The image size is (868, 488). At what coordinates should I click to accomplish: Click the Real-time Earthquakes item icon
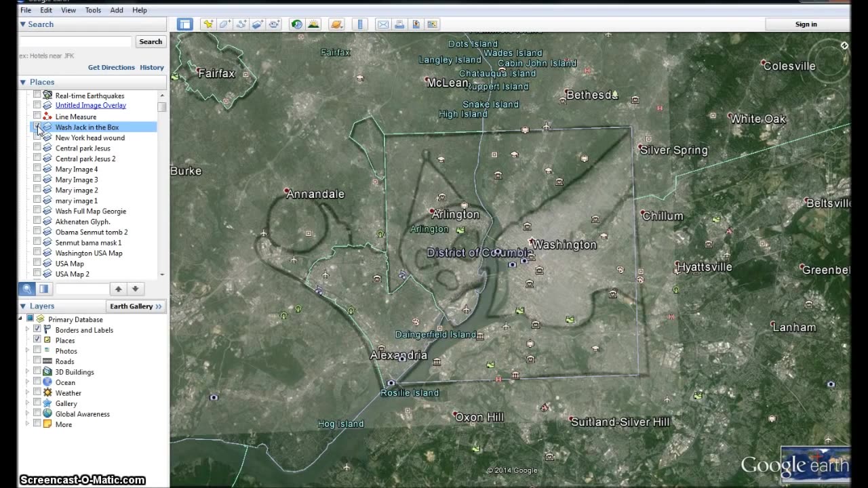click(47, 96)
